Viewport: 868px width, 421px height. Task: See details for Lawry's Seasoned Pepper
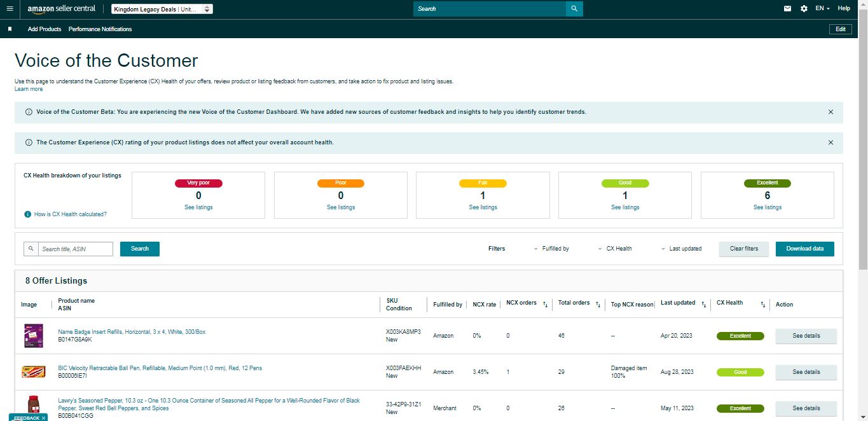[x=806, y=408]
